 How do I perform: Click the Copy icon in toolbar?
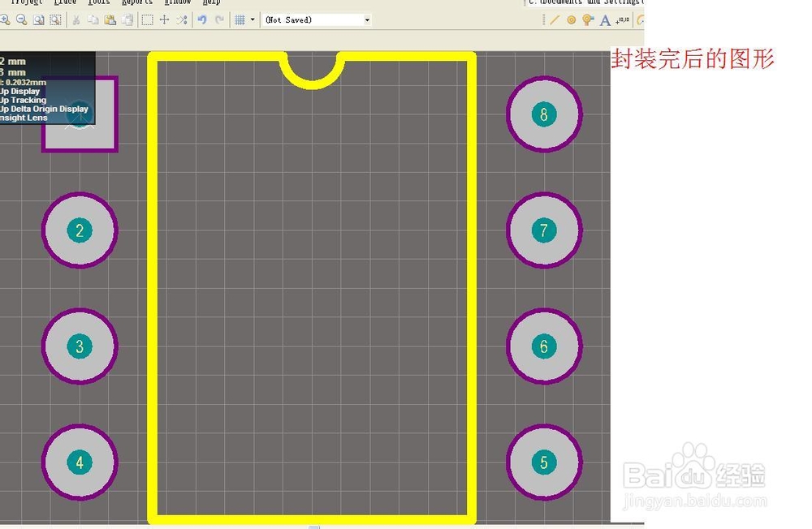tap(93, 20)
